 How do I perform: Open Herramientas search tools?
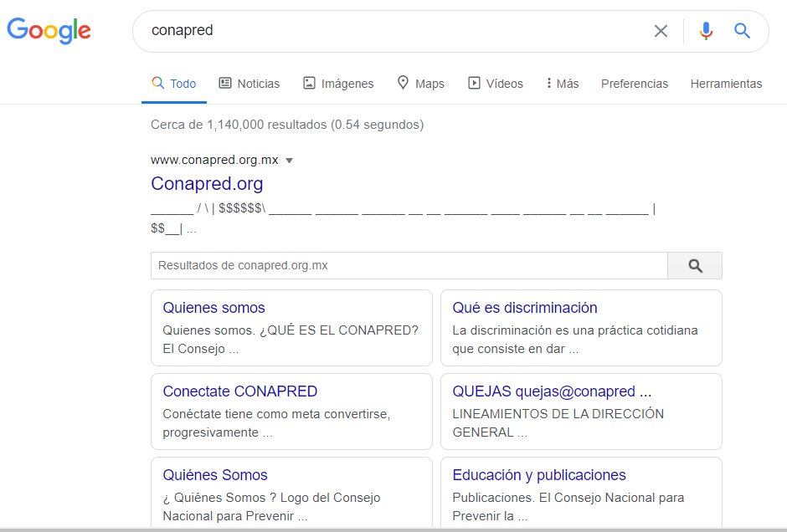(x=726, y=84)
